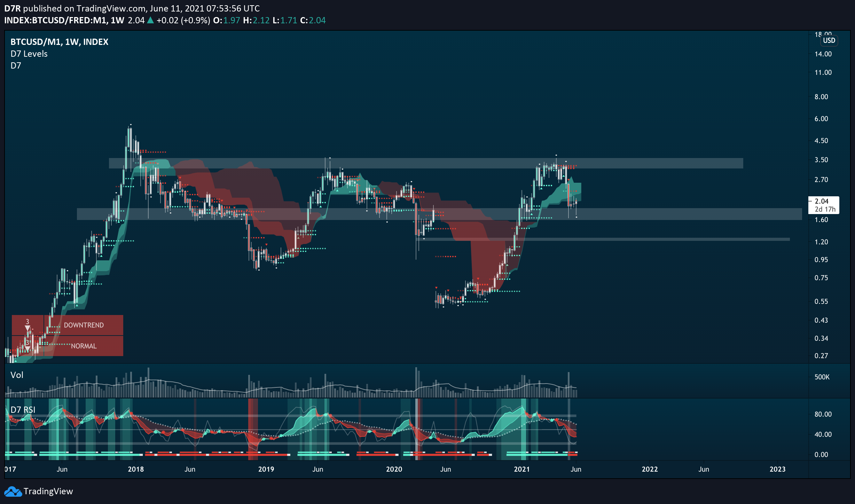Open the TradingView wordmark link
Image resolution: width=855 pixels, height=504 pixels.
[x=48, y=491]
